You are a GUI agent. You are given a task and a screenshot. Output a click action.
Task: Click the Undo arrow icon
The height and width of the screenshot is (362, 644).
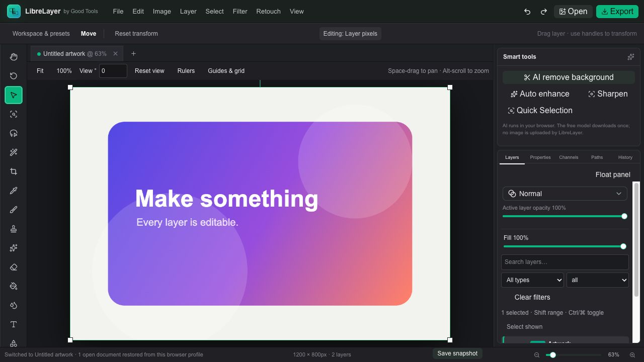pyautogui.click(x=527, y=12)
